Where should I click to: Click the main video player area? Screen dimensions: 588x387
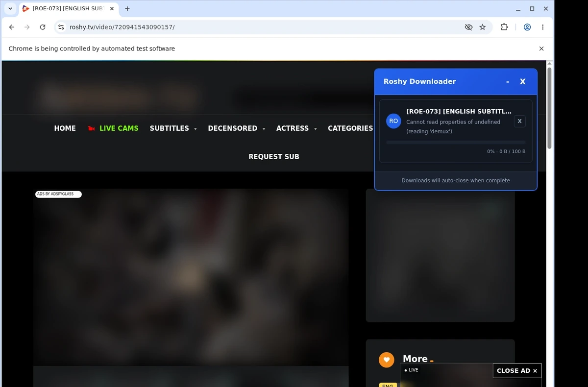pos(191,277)
